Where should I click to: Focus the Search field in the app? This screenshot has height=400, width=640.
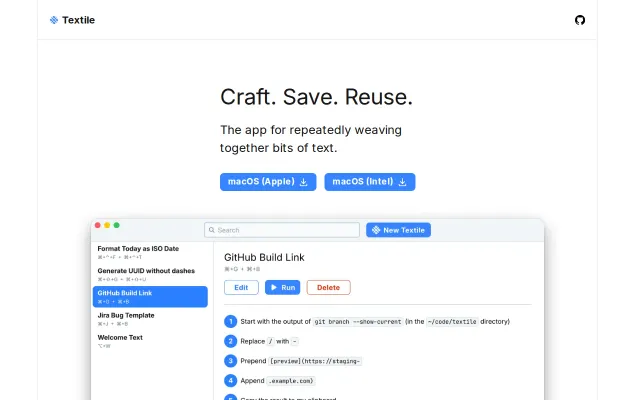(282, 230)
